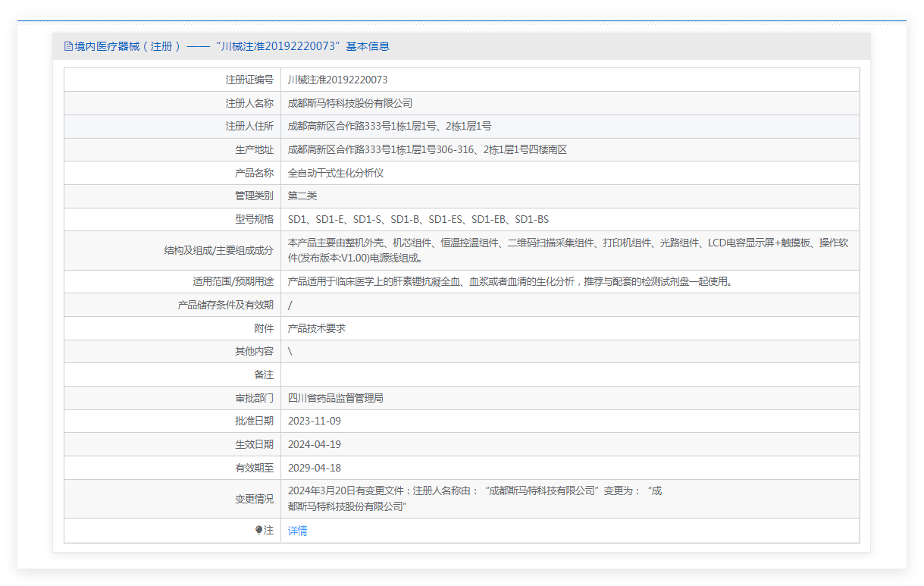Click 产品技术要求 in the 附件 row
The width and height of the screenshot is (924, 586).
[x=317, y=328]
